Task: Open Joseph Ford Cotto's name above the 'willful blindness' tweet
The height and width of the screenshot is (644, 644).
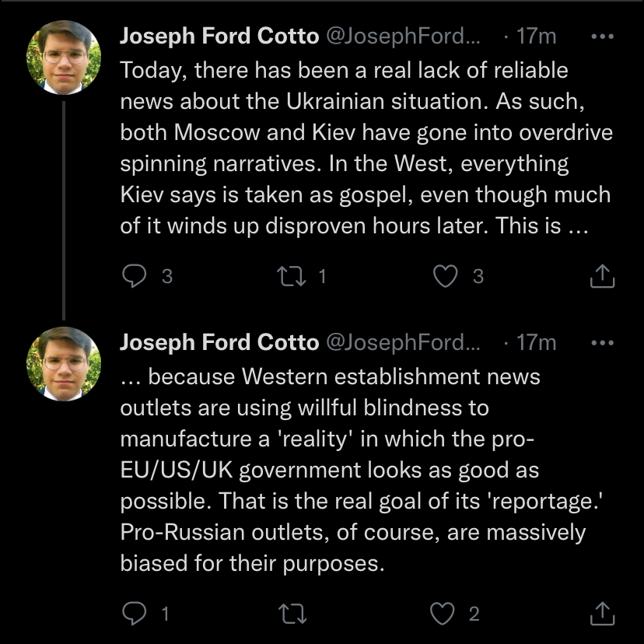Action: point(219,342)
